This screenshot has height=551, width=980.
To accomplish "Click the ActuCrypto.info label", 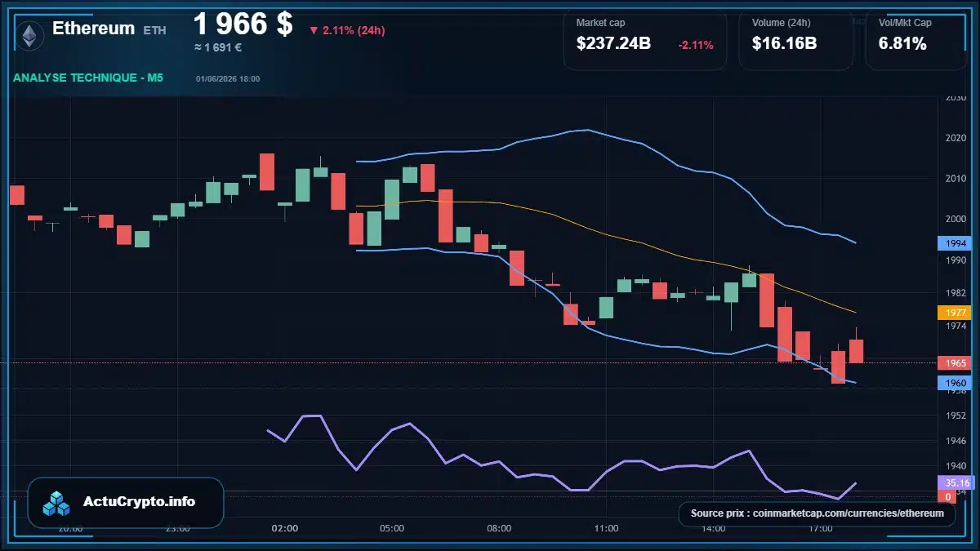I will coord(140,502).
